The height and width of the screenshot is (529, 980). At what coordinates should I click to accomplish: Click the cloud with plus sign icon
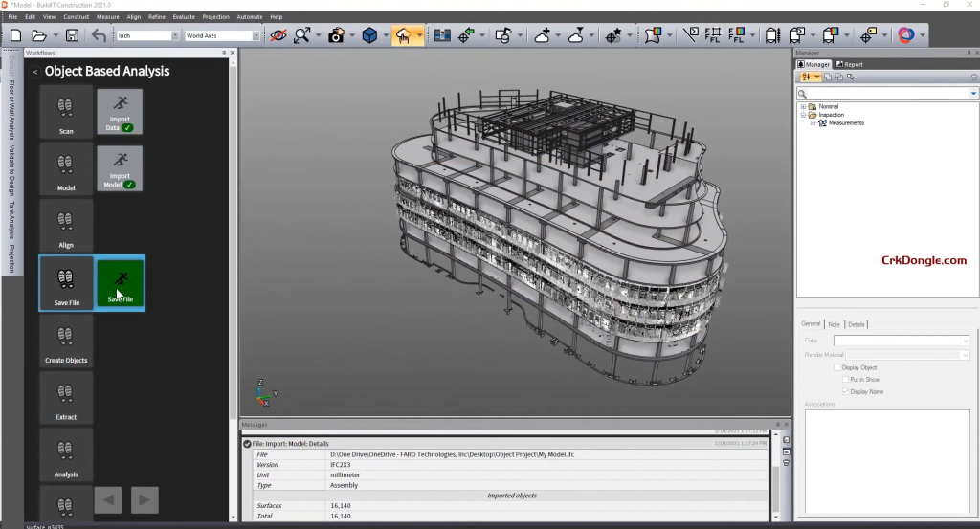point(543,35)
